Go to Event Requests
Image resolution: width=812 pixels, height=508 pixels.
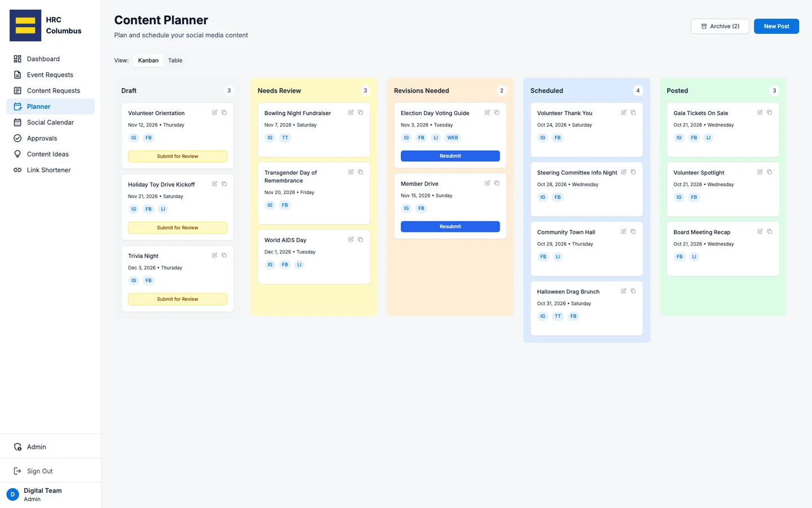(51, 75)
